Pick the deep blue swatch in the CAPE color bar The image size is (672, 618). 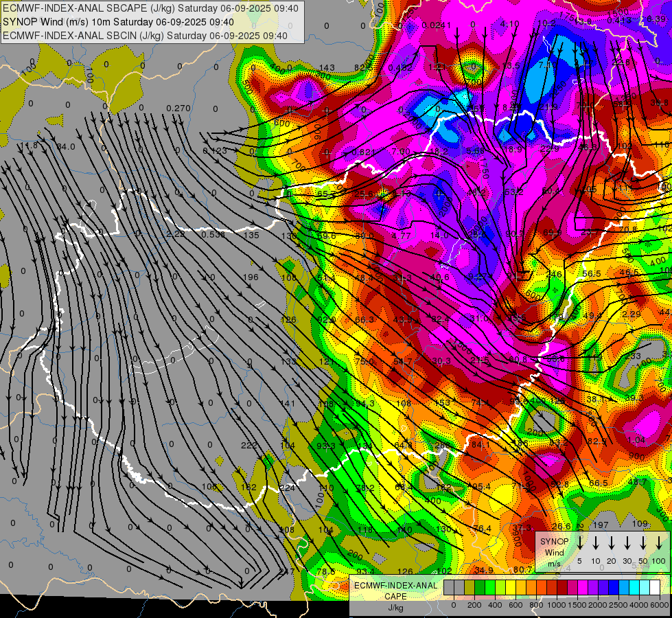pyautogui.click(x=613, y=588)
